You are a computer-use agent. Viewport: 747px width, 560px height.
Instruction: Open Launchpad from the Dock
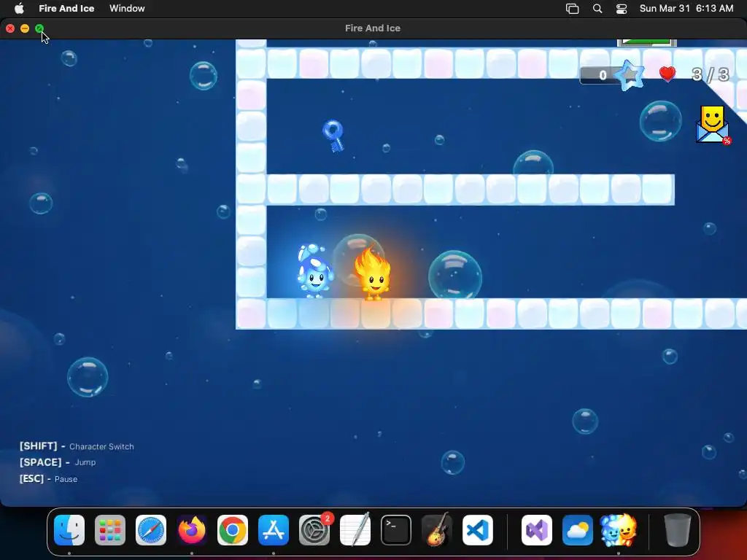110,529
